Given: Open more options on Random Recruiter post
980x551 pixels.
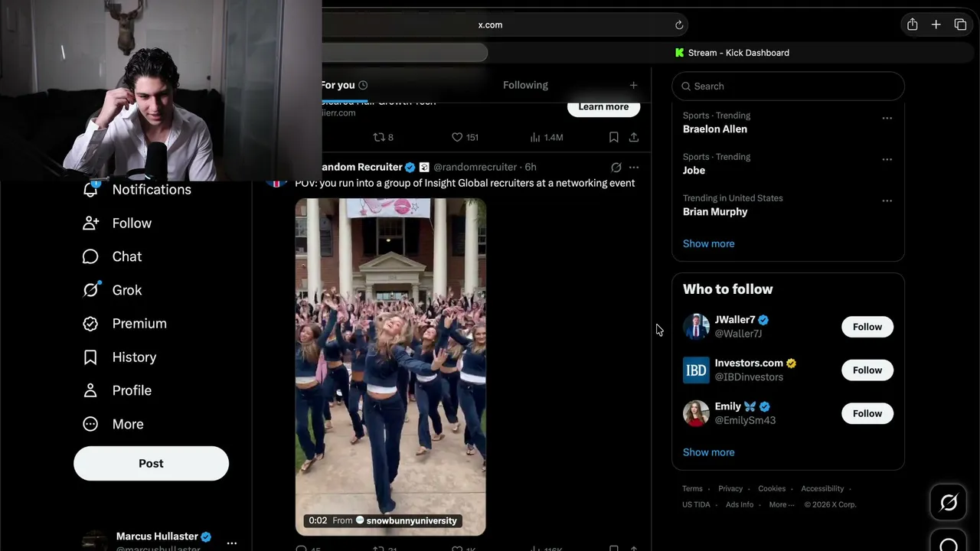Looking at the screenshot, I should (x=634, y=168).
